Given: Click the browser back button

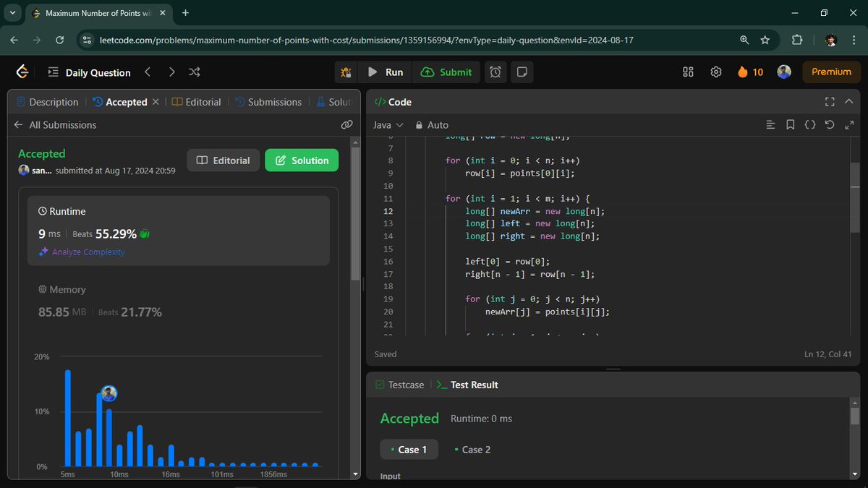Looking at the screenshot, I should click(14, 40).
